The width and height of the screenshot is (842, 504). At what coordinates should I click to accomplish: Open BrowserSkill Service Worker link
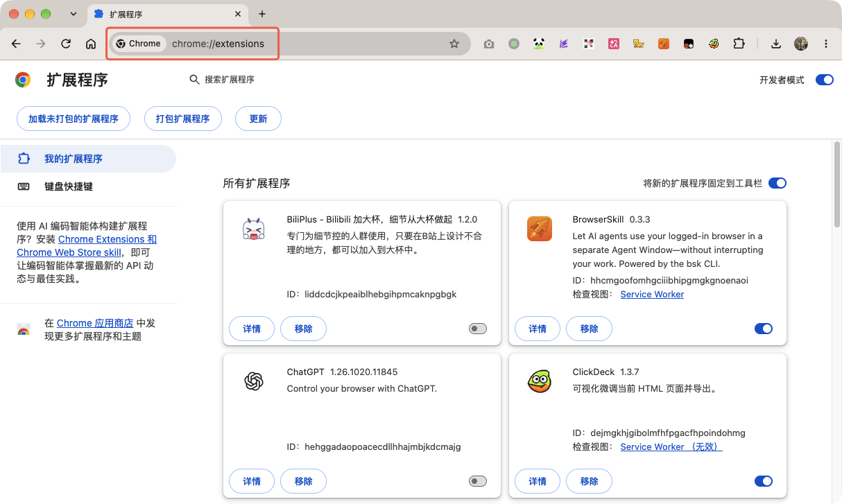click(652, 294)
